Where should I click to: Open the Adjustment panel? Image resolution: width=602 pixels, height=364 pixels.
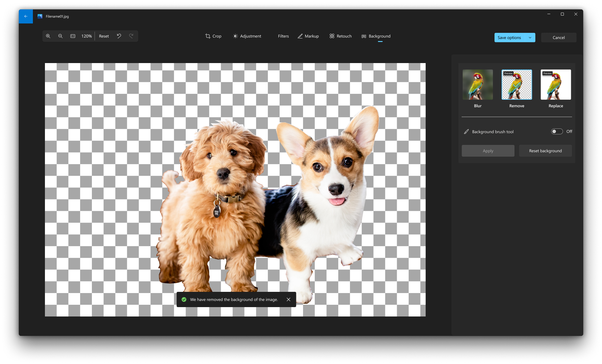(x=247, y=36)
